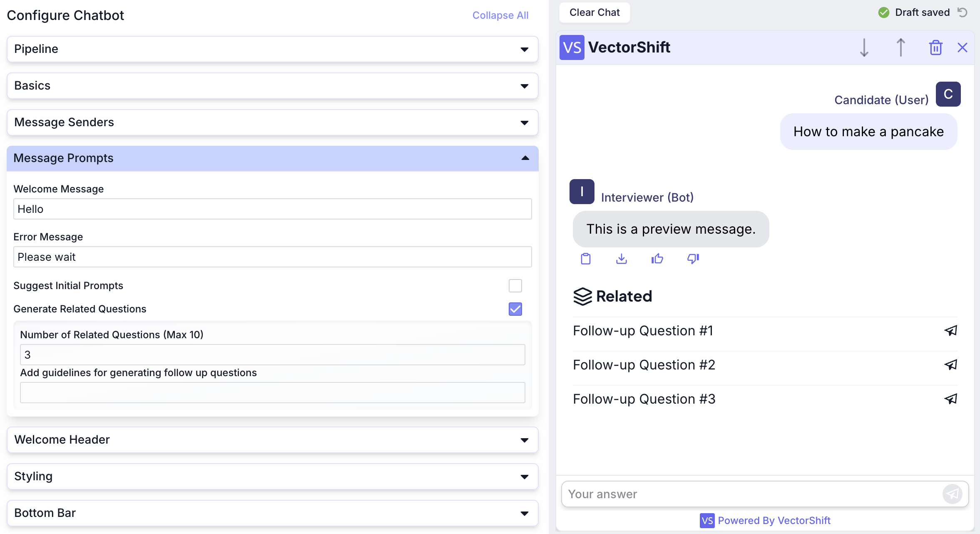This screenshot has width=980, height=534.
Task: Copy the bot's preview message
Action: (586, 259)
